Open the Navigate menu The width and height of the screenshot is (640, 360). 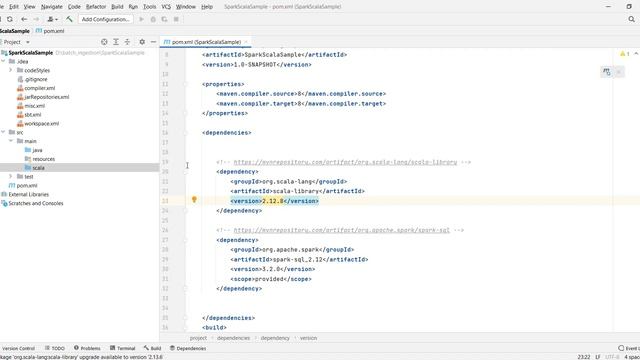click(x=52, y=7)
